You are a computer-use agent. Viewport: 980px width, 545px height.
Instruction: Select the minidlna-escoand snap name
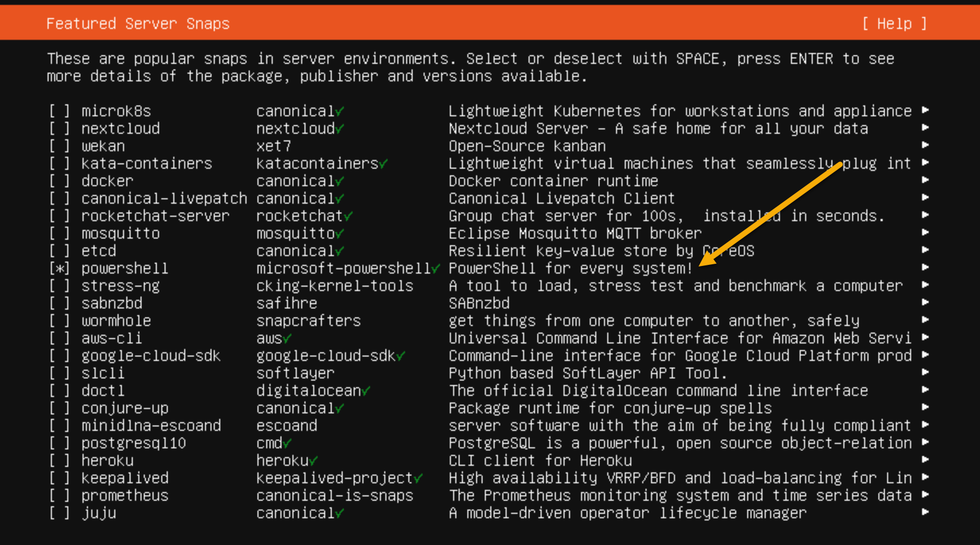click(x=151, y=426)
